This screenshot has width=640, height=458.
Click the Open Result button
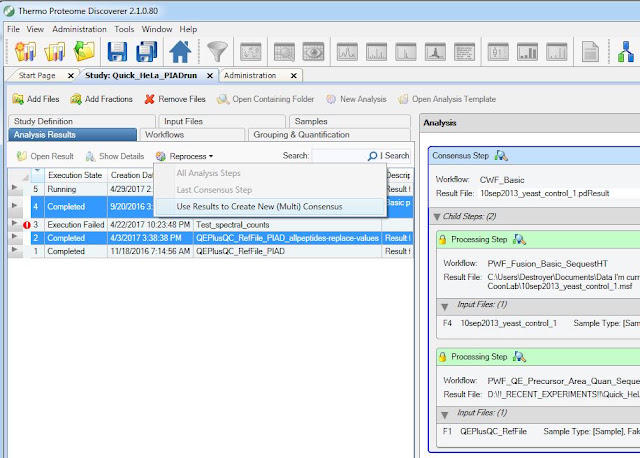tap(45, 156)
